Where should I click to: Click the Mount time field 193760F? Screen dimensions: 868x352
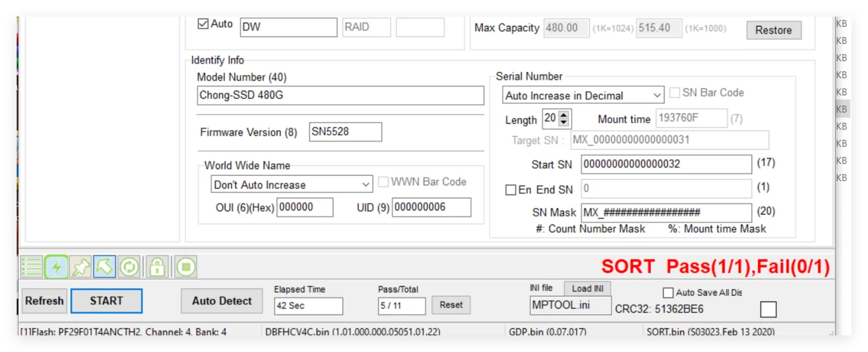[x=691, y=118]
